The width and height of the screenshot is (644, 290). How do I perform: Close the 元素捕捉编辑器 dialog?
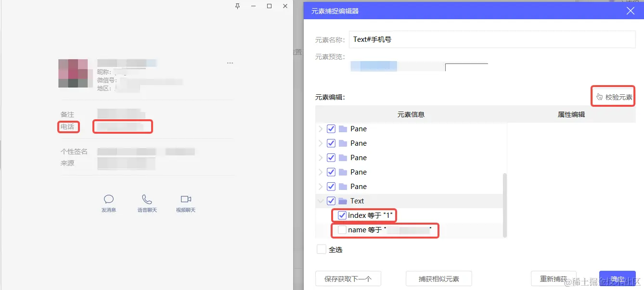pos(631,11)
